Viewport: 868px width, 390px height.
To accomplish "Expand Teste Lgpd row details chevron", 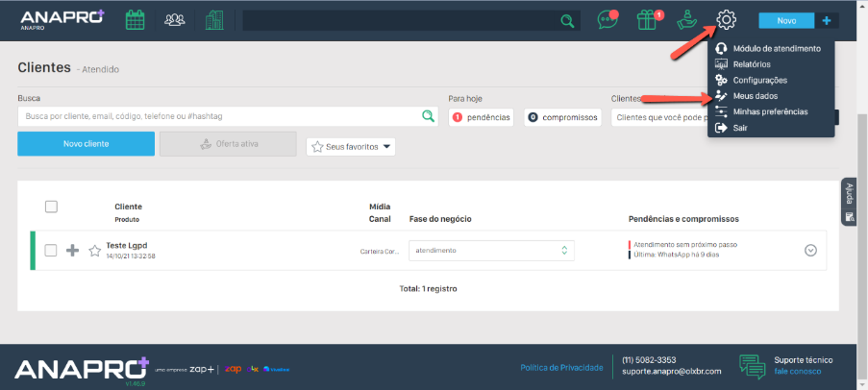I will [810, 251].
